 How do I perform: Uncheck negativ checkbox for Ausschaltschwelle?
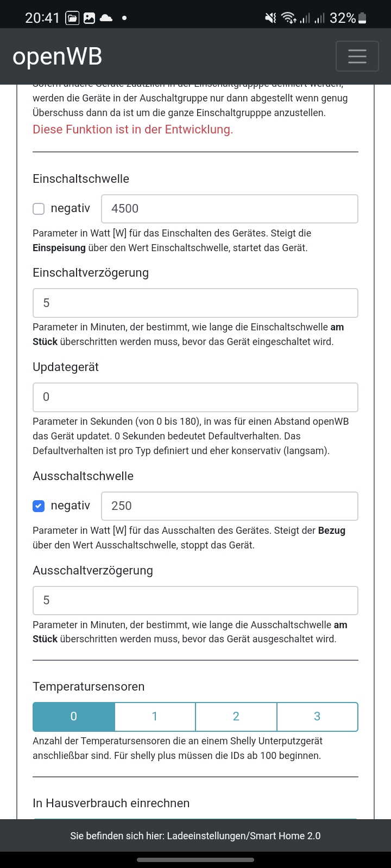[x=39, y=506]
